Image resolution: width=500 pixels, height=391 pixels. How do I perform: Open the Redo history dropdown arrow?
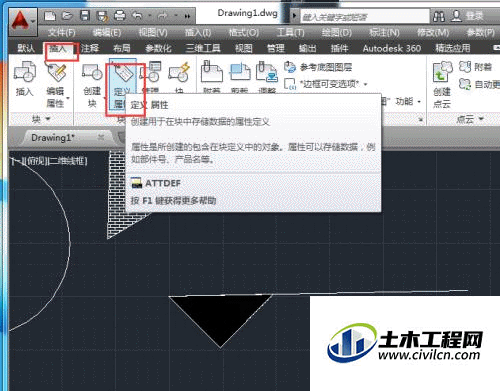175,16
